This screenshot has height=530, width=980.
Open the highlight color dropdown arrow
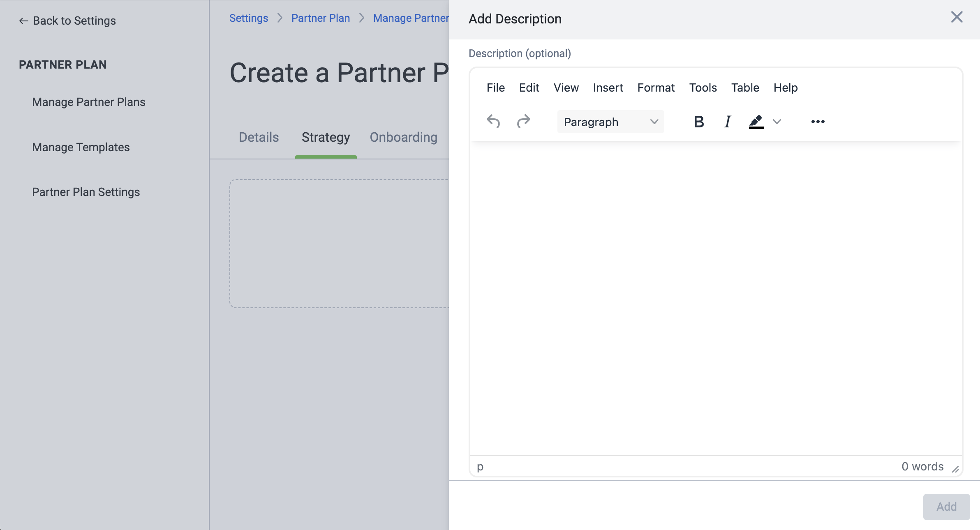click(777, 122)
